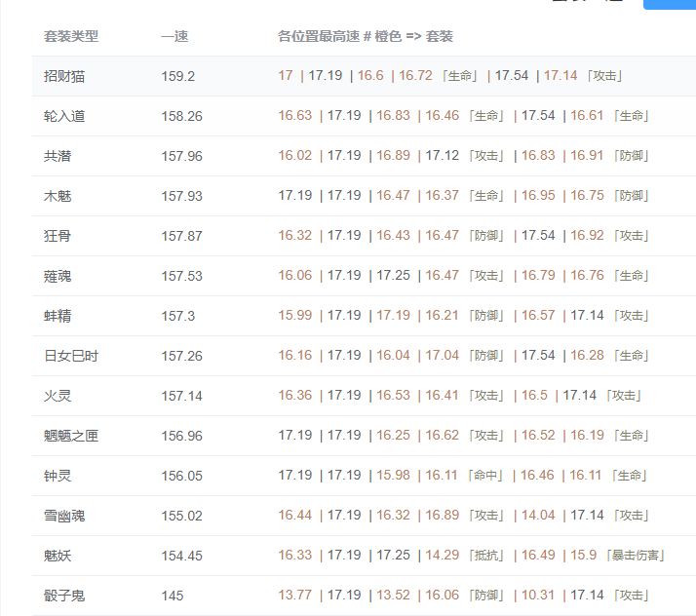Select the 魅妖 set name
The width and height of the screenshot is (696, 616).
click(58, 556)
